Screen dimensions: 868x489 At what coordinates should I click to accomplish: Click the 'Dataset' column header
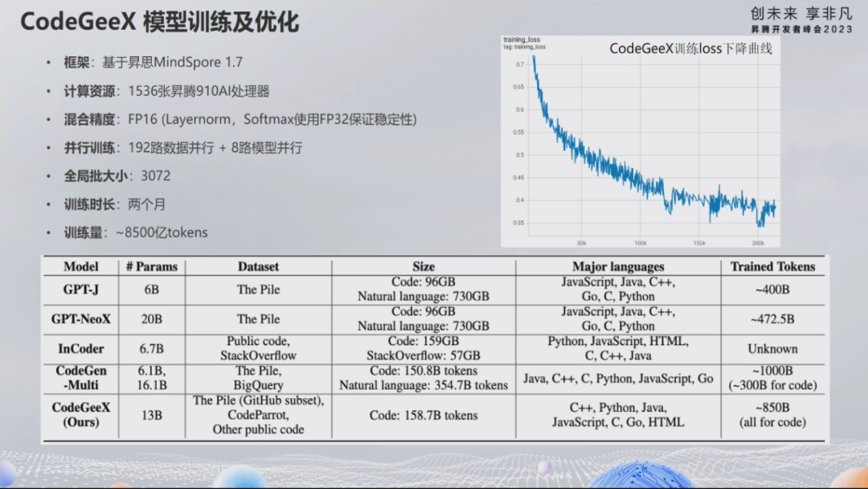pyautogui.click(x=259, y=267)
